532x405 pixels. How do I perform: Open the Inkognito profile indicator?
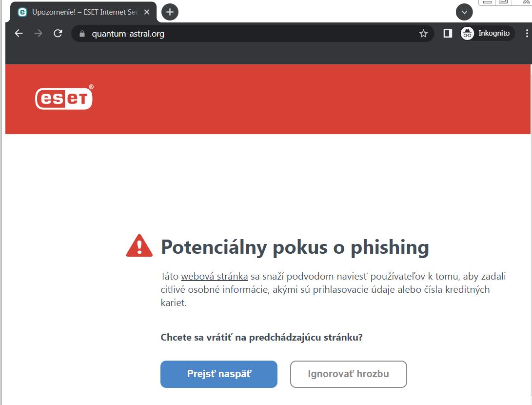coord(487,33)
